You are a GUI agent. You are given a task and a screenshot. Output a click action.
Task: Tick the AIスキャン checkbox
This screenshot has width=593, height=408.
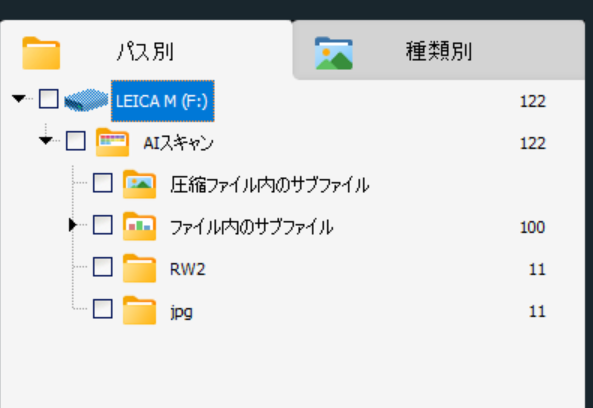[x=76, y=141]
